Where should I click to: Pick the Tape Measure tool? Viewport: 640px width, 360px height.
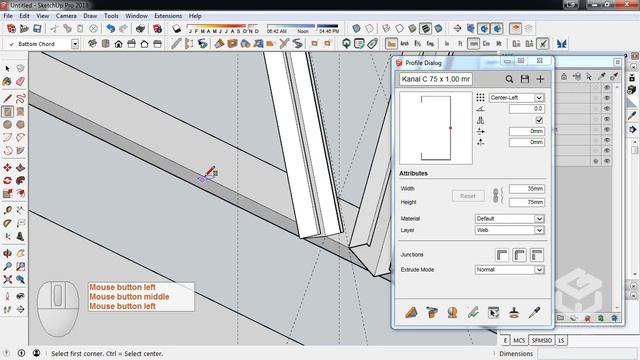tap(7, 210)
